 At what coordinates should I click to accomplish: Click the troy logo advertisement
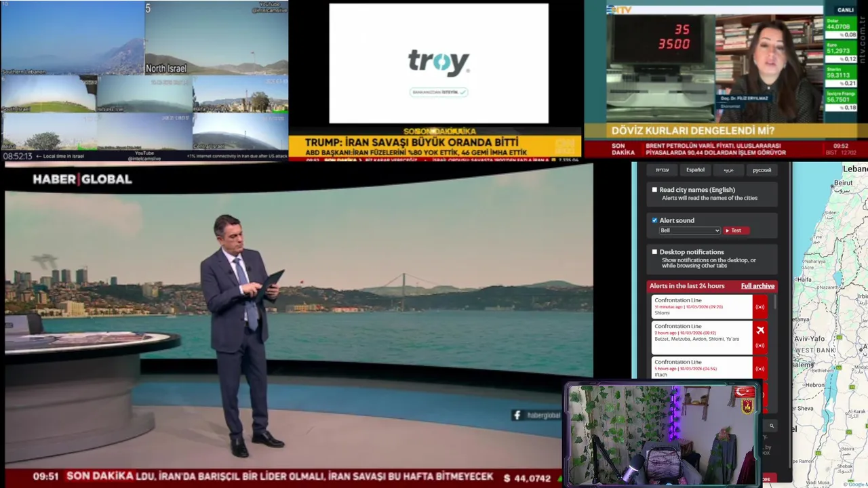439,63
